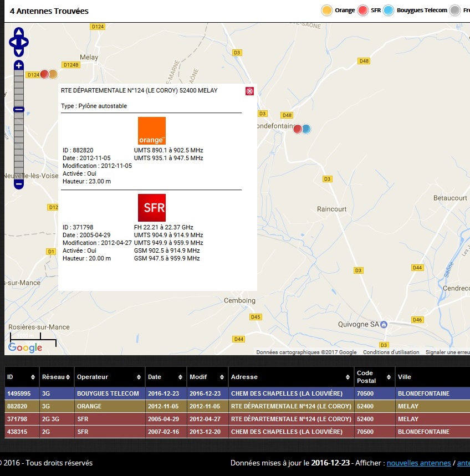The image size is (470, 476).
Task: Click the 'D124B' road badge on map
Action: (x=71, y=65)
